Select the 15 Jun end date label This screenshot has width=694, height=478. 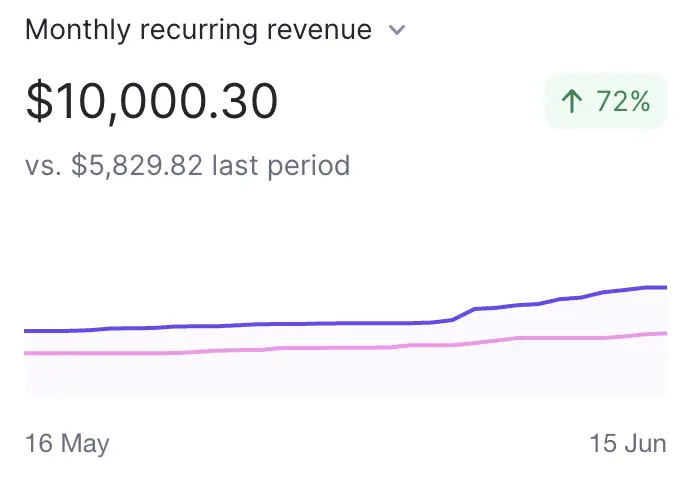[627, 443]
